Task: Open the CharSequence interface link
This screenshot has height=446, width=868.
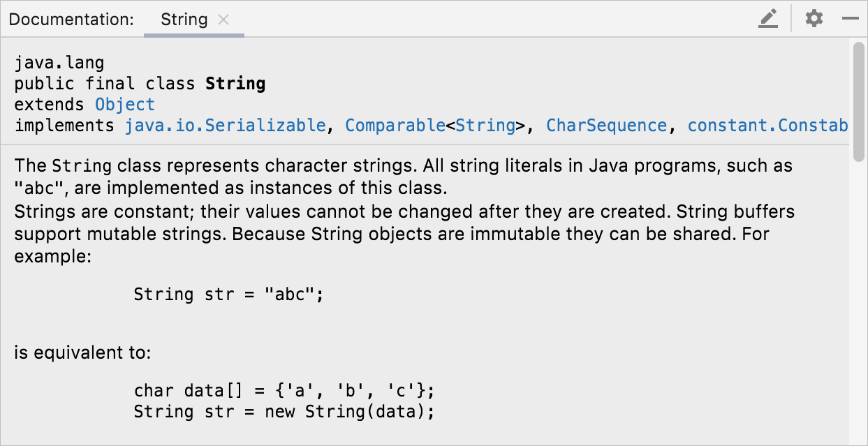Action: point(606,125)
